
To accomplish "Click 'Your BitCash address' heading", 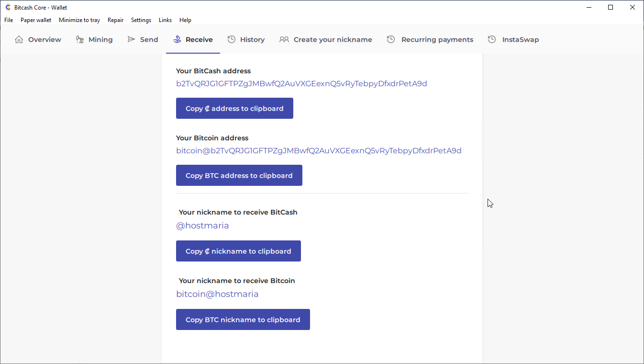I will 213,71.
